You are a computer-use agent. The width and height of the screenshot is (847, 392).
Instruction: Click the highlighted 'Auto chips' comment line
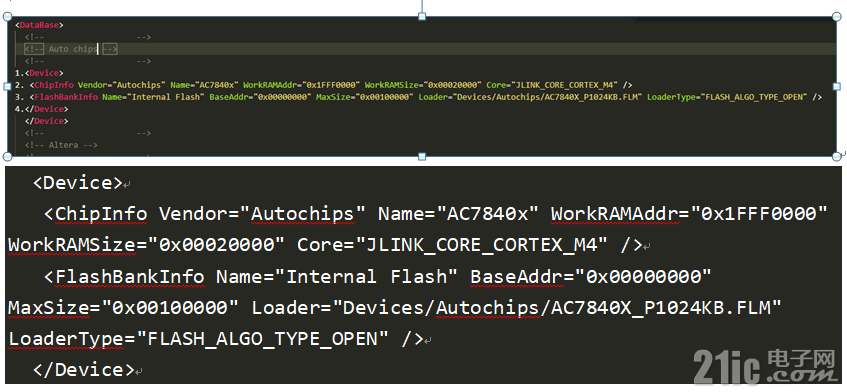(x=71, y=49)
